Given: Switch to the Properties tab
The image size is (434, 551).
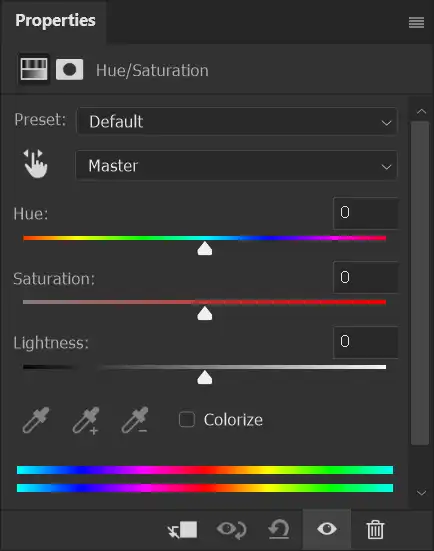Looking at the screenshot, I should click(x=55, y=20).
